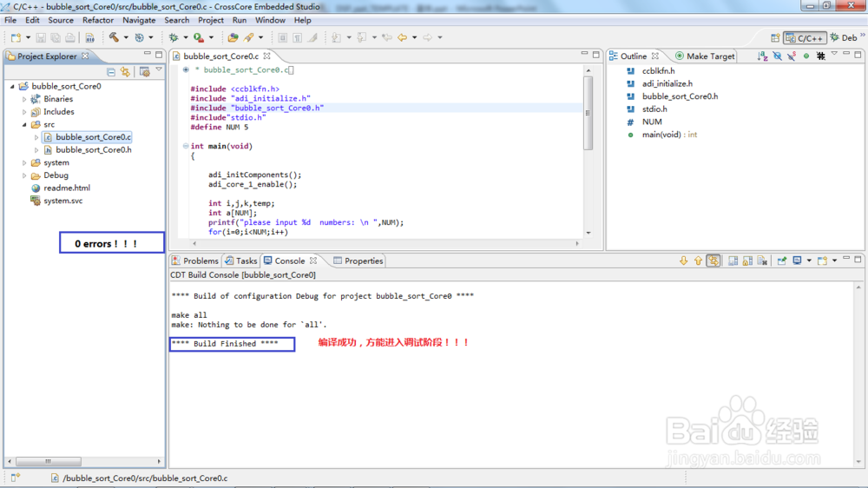Open the Outline view menu triangle
Image resolution: width=868 pixels, height=488 pixels.
(x=834, y=54)
